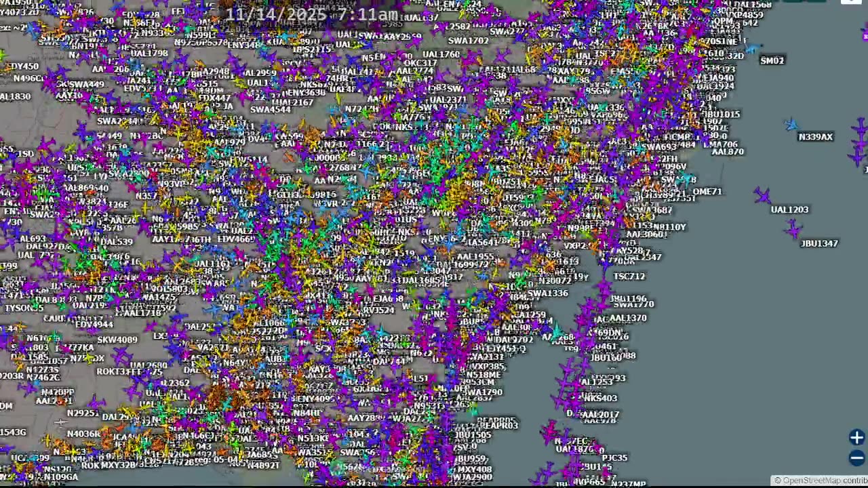Select flight label NKS403

(x=600, y=399)
